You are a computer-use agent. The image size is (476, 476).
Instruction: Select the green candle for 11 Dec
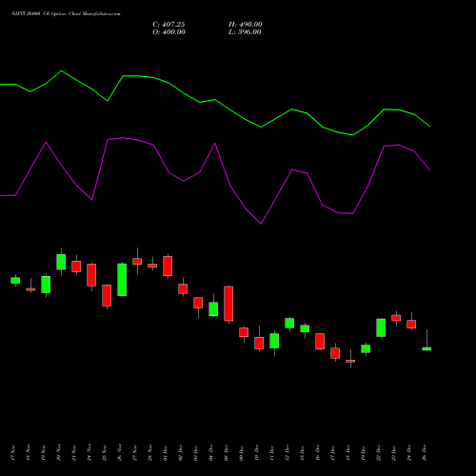tap(274, 341)
